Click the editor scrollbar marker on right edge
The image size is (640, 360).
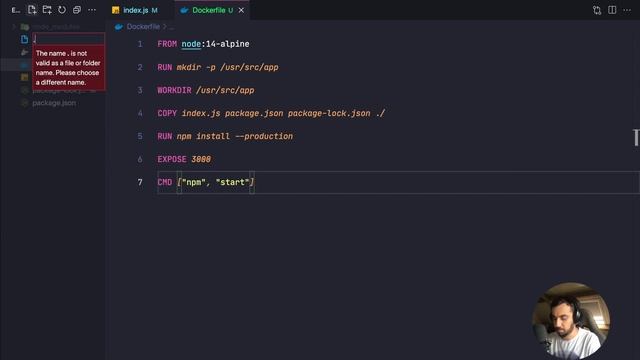point(636,138)
